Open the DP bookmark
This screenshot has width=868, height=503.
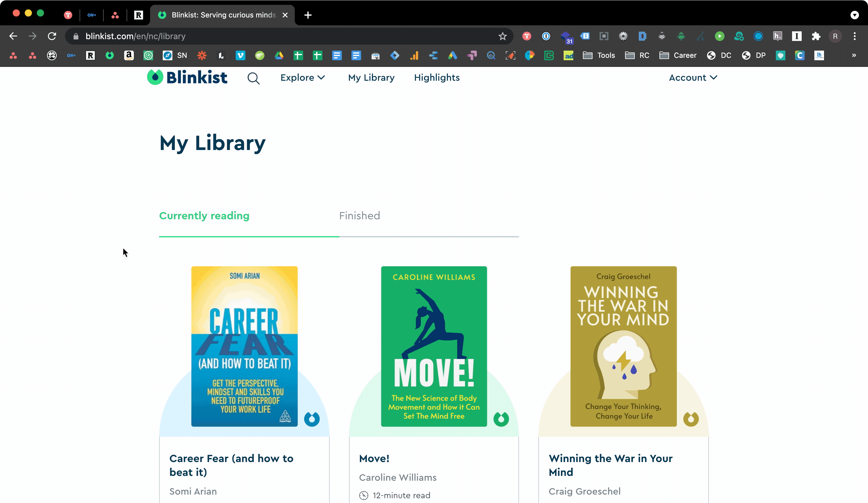pyautogui.click(x=754, y=55)
